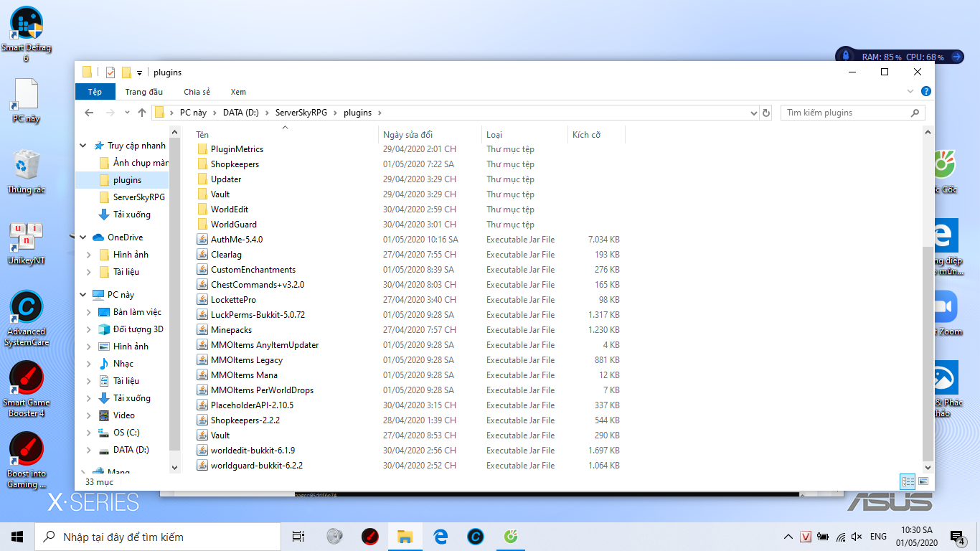Switch to the Trang đầu ribbon tab

tap(144, 92)
